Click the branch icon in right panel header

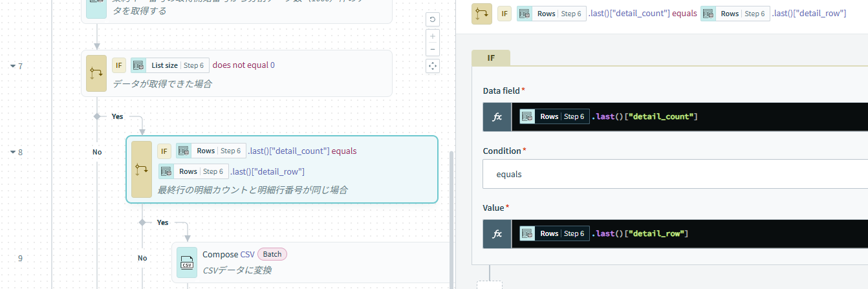point(482,13)
